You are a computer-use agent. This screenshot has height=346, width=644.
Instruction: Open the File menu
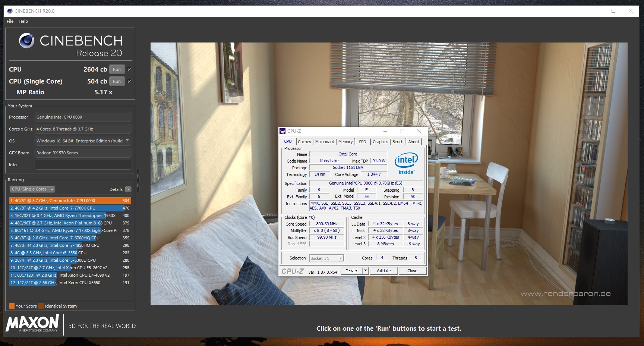click(x=10, y=21)
